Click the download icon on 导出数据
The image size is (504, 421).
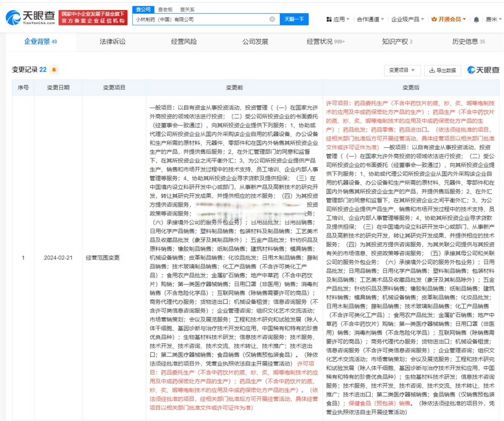[432, 70]
